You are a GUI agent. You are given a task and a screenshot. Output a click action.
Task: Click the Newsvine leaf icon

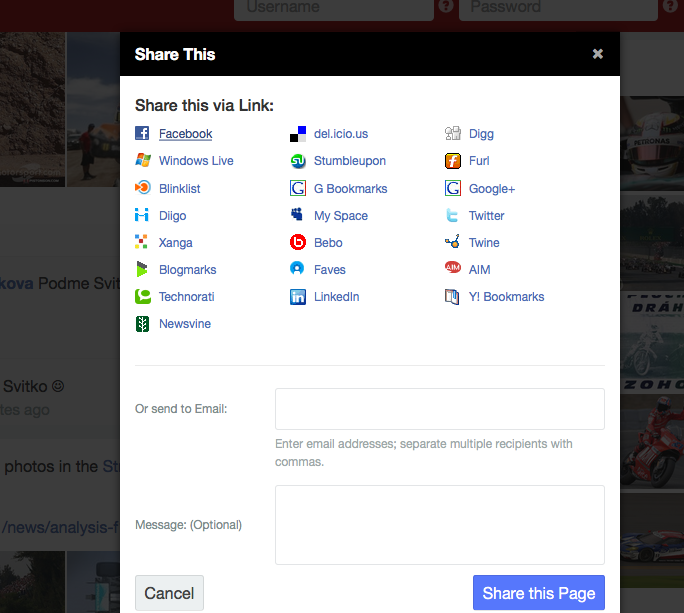[x=142, y=324]
